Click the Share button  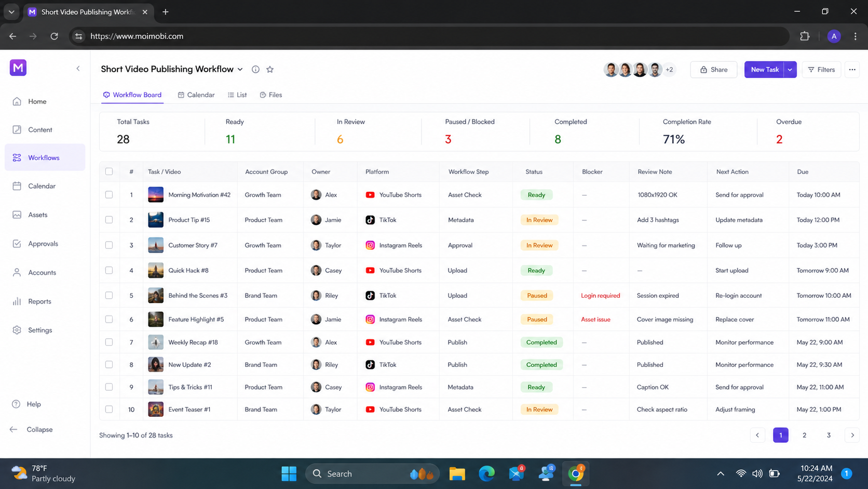click(714, 70)
